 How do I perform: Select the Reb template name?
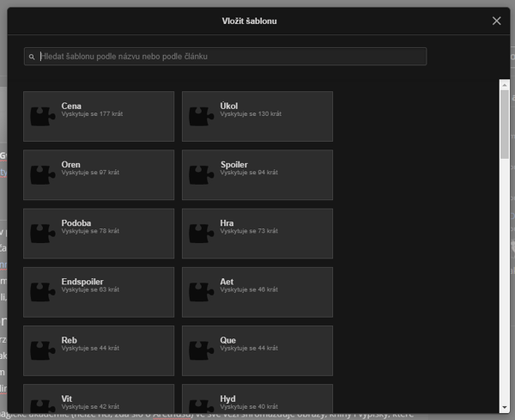(69, 340)
